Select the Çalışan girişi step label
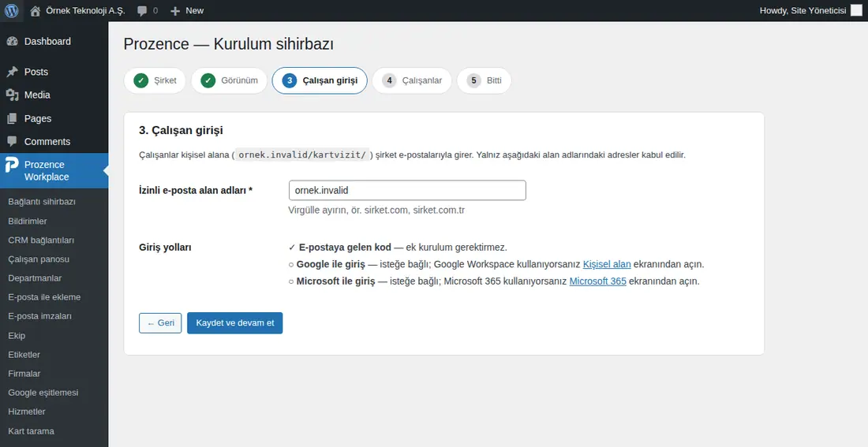 click(x=330, y=80)
